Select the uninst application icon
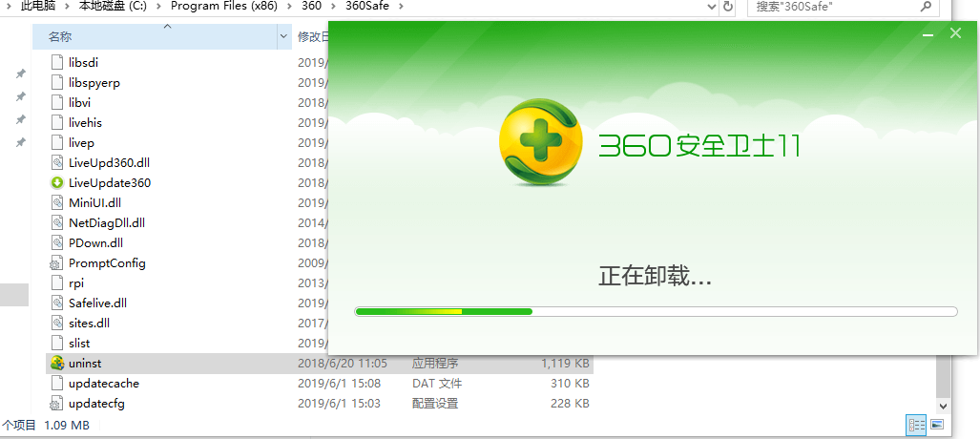Viewport: 980px width, 439px height. (57, 364)
